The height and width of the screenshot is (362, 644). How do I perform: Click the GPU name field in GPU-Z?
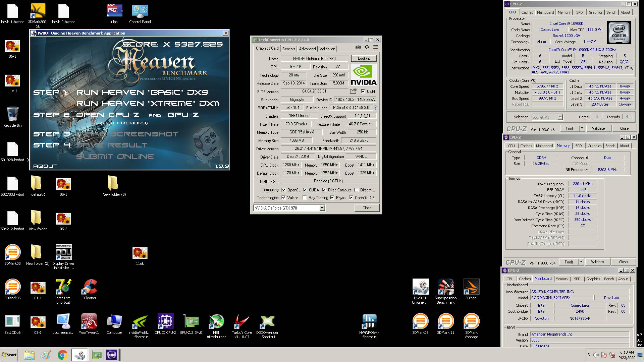coord(314,59)
